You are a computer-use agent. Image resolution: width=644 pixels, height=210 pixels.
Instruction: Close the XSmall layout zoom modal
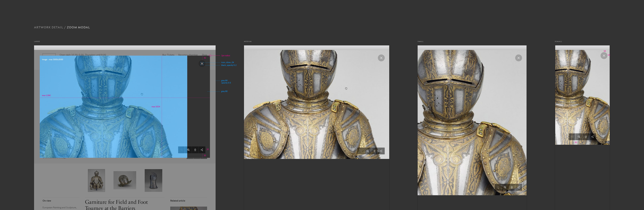[604, 55]
